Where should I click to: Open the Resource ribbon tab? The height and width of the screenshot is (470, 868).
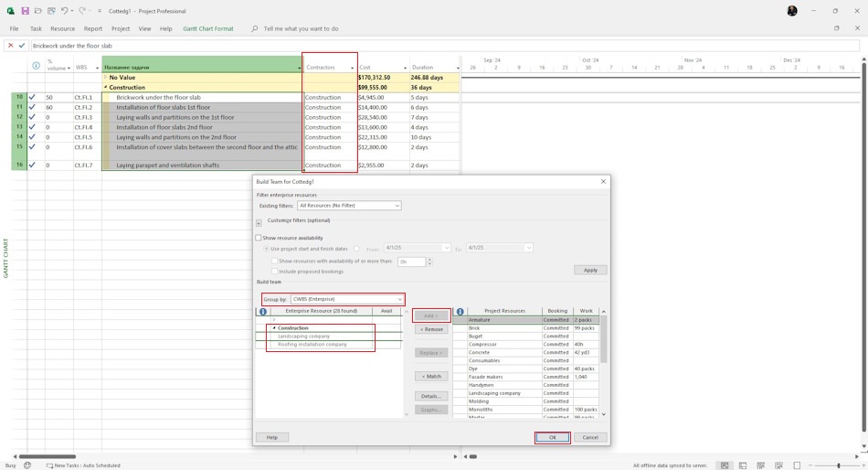point(62,28)
